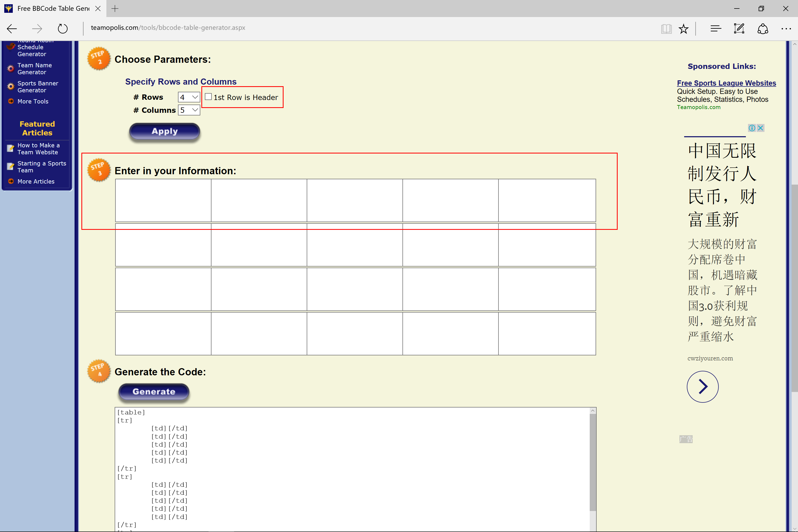Click the favorites star icon
This screenshot has width=798, height=532.
click(683, 29)
